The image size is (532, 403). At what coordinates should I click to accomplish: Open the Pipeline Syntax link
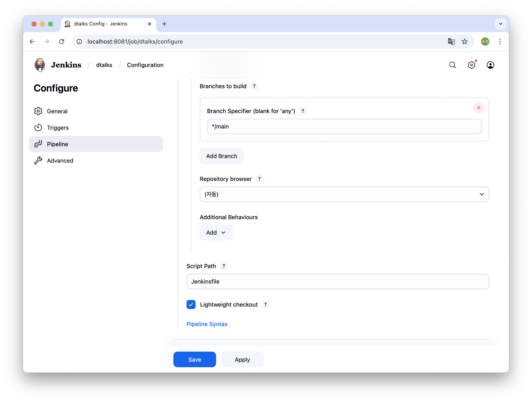tap(207, 324)
